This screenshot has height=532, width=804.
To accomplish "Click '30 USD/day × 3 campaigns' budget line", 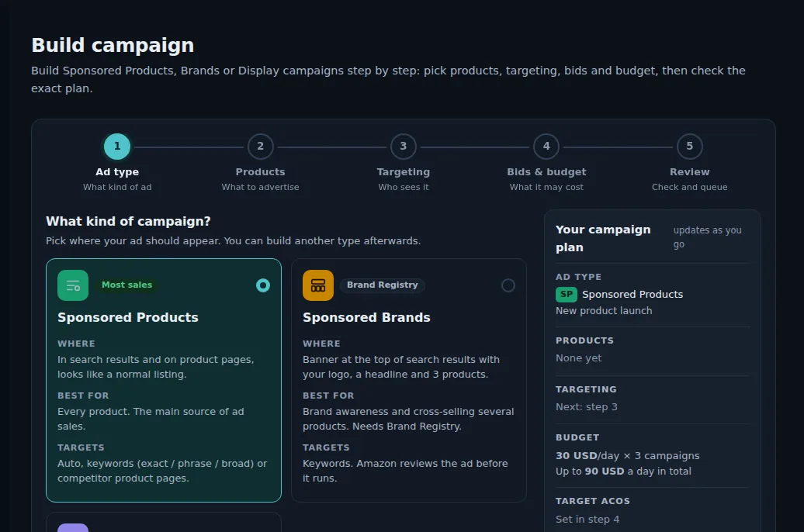I will 628,456.
